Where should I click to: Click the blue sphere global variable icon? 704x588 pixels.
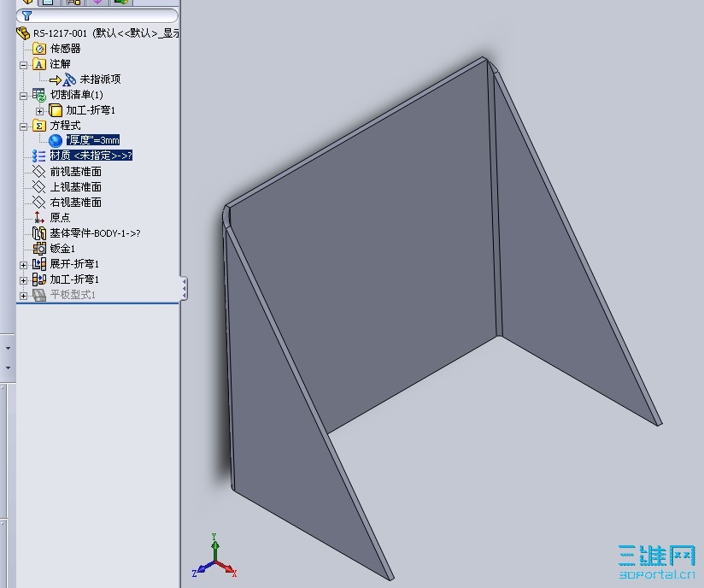click(56, 141)
